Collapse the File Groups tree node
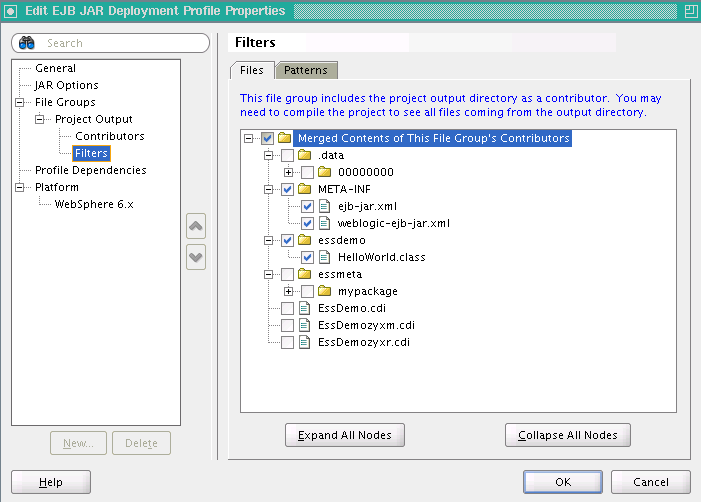The image size is (701, 502). click(x=19, y=102)
